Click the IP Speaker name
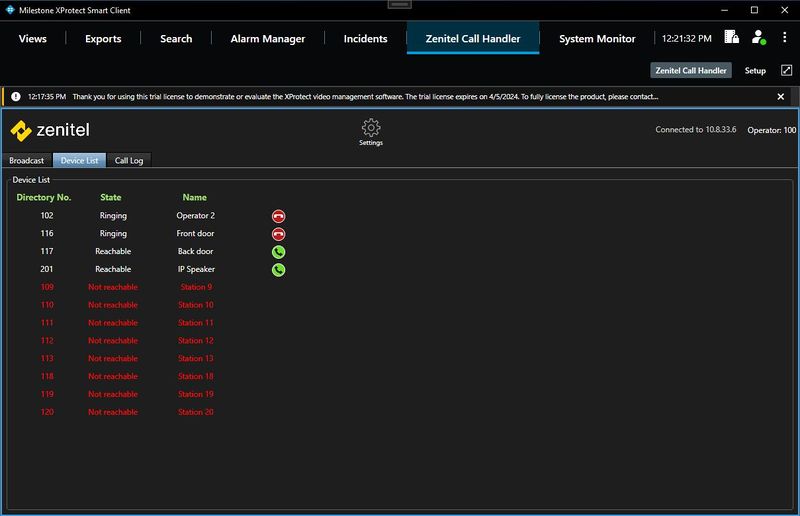This screenshot has width=800, height=516. (196, 269)
